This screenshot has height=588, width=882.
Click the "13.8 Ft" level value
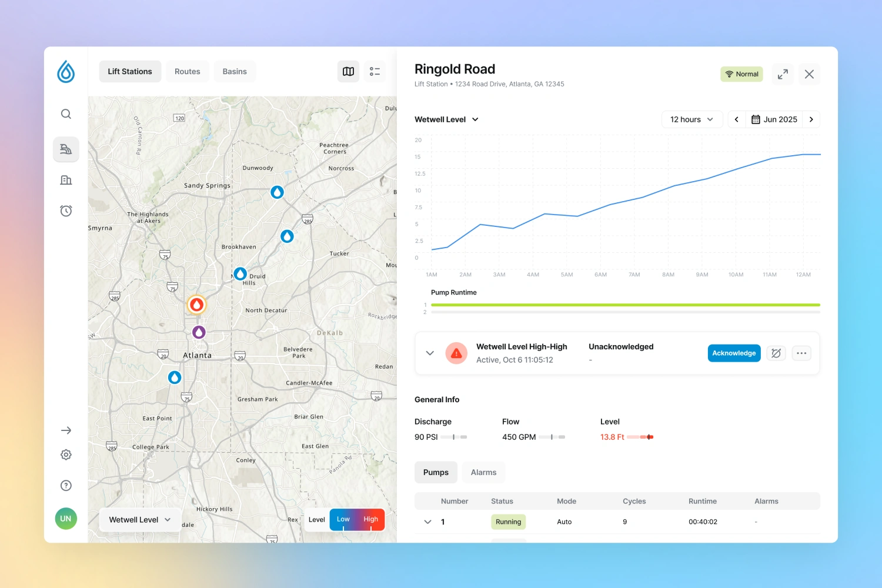[x=612, y=437]
